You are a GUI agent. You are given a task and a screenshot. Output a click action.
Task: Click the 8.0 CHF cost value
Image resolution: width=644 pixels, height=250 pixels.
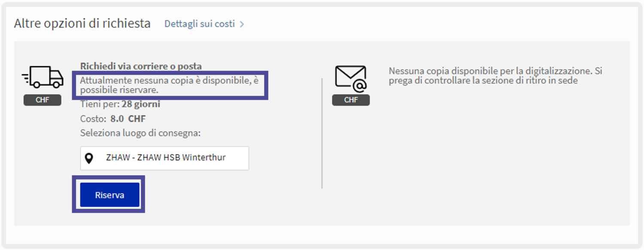point(128,119)
